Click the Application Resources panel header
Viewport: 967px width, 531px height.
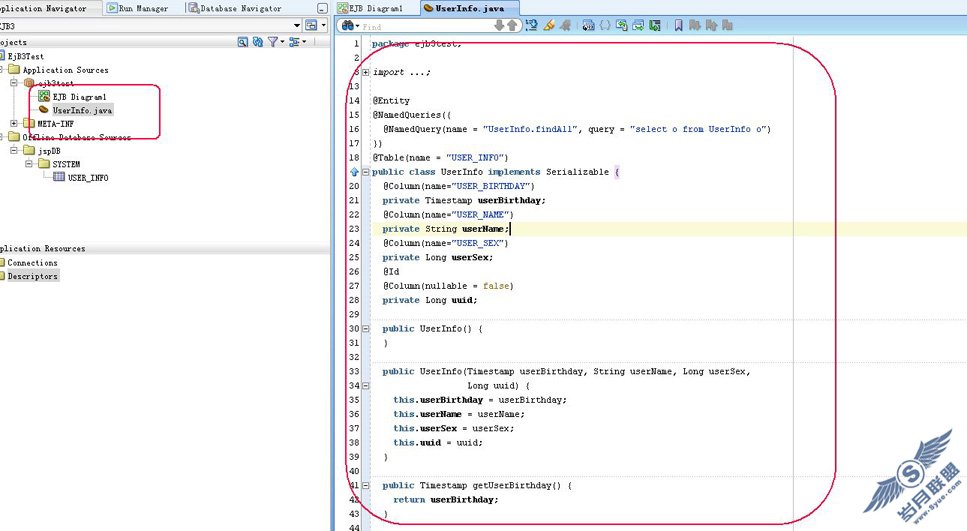point(165,249)
